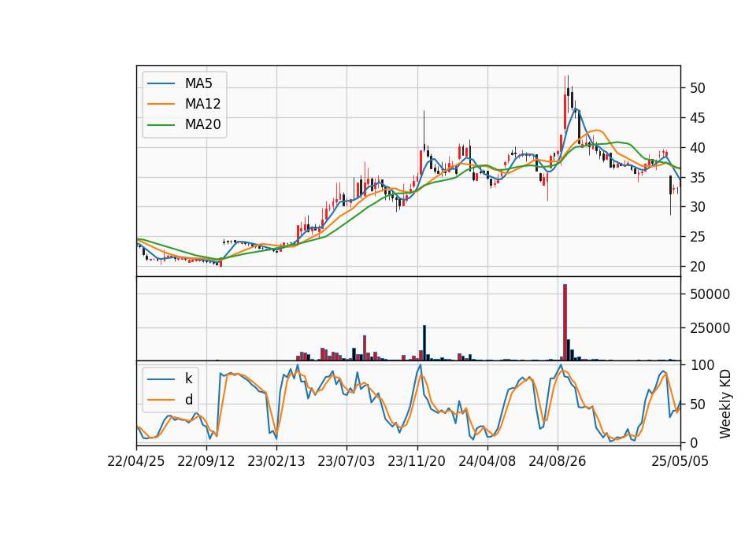The image size is (756, 543).
Task: Click the MA20 legend label
Action: click(202, 124)
